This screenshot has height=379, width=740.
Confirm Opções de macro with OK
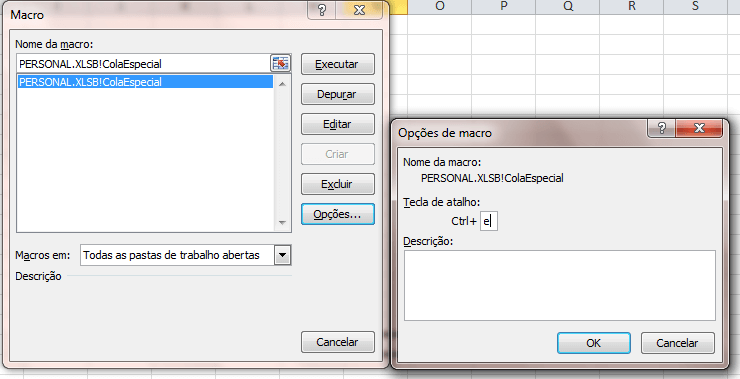pyautogui.click(x=594, y=343)
